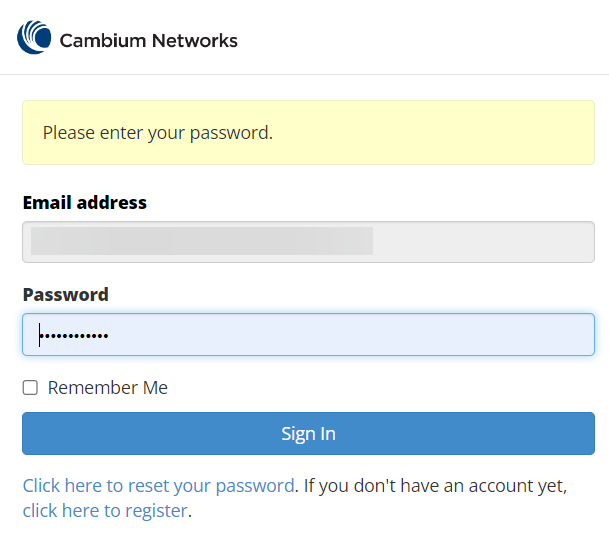Open the reset your password link
The height and width of the screenshot is (537, 609).
click(159, 486)
